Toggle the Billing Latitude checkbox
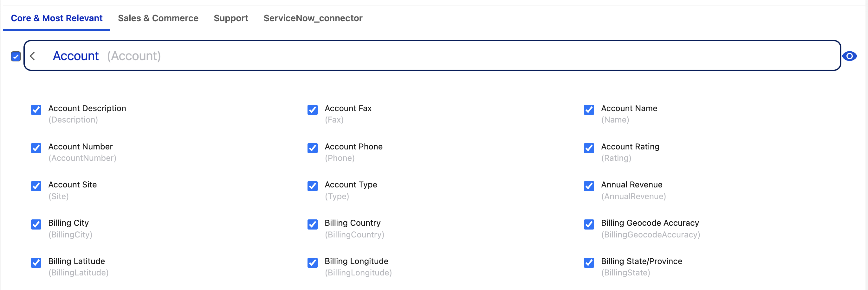Image resolution: width=868 pixels, height=290 pixels. (x=36, y=262)
